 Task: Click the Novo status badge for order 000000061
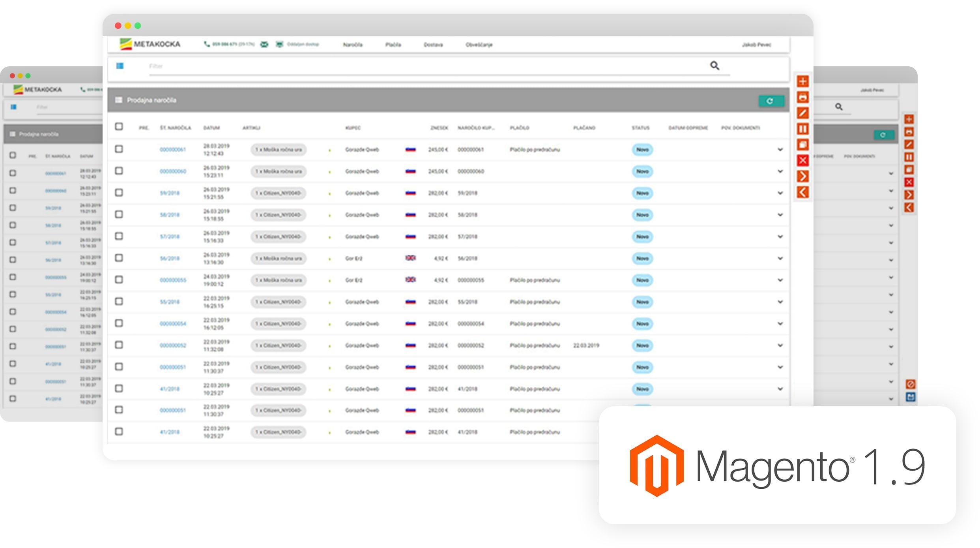point(642,150)
